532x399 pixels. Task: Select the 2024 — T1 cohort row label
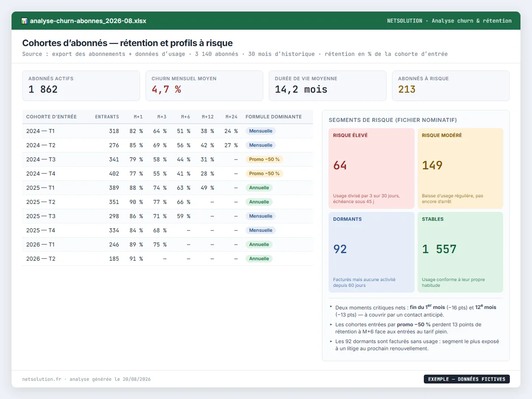(x=40, y=131)
